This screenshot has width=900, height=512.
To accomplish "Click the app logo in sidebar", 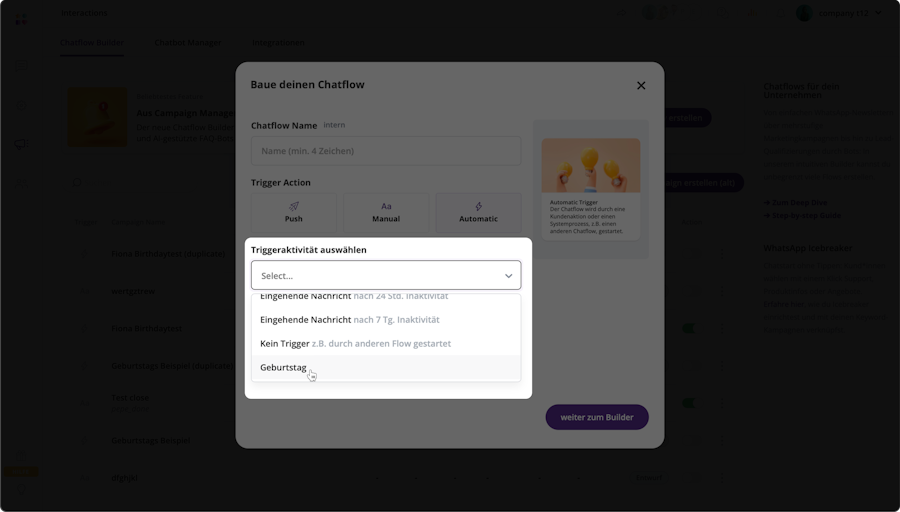I will tap(21, 18).
